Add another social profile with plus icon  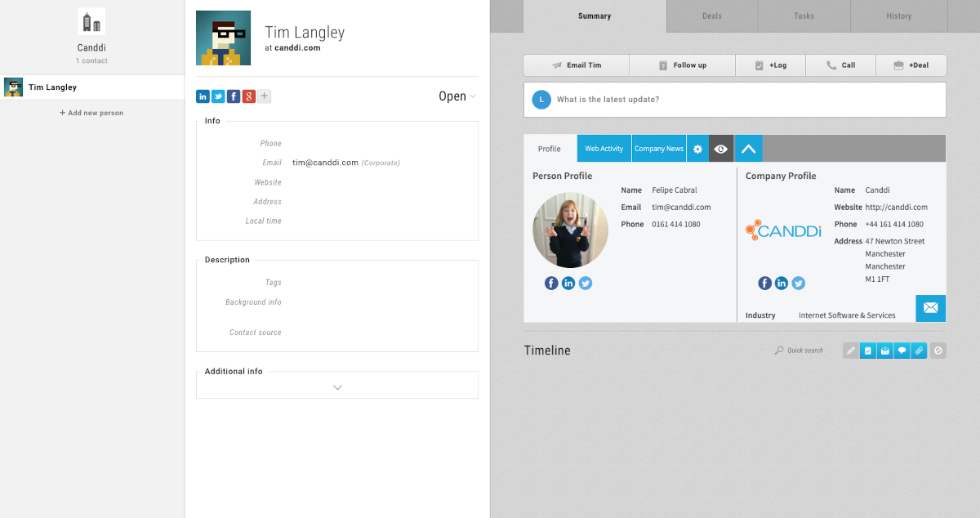265,96
